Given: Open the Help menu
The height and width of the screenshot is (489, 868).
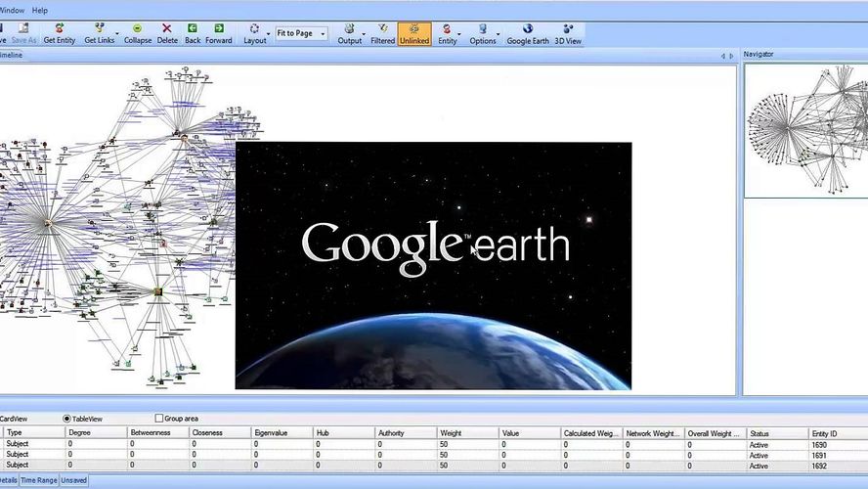Looking at the screenshot, I should [40, 10].
